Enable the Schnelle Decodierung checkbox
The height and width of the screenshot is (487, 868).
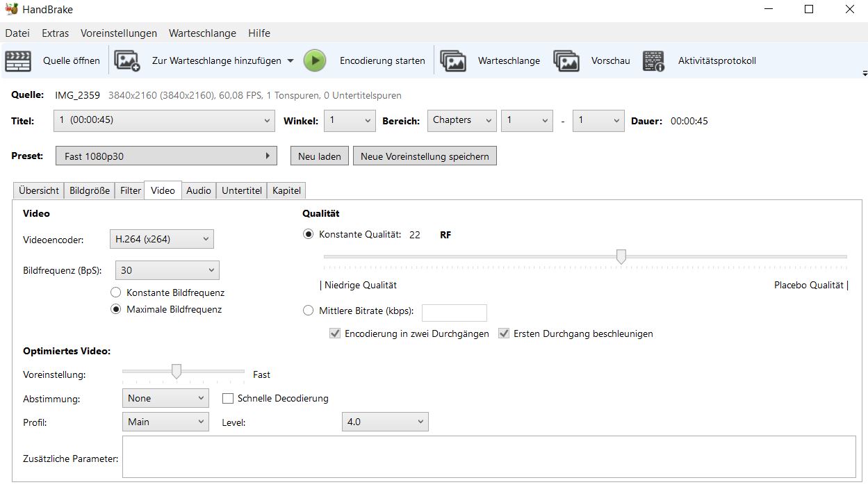pyautogui.click(x=227, y=399)
